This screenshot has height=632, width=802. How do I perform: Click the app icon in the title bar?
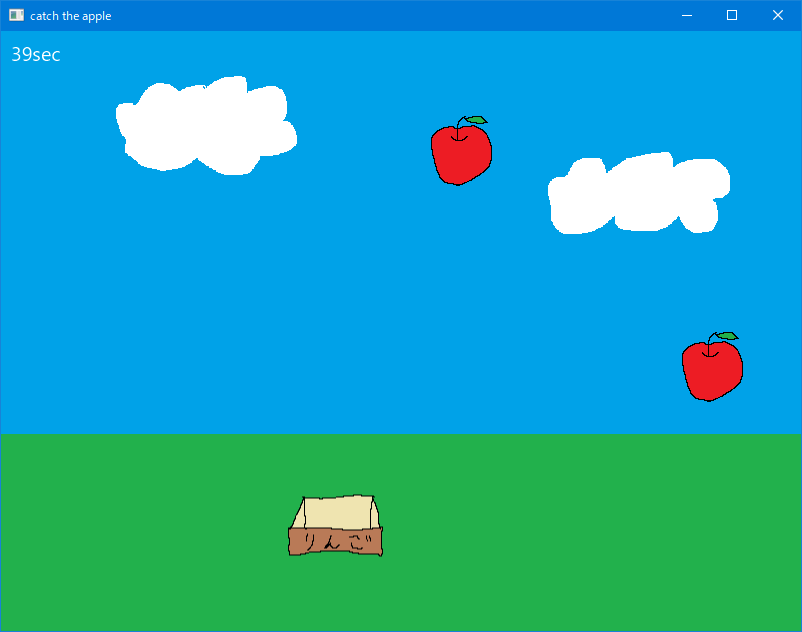tap(16, 15)
